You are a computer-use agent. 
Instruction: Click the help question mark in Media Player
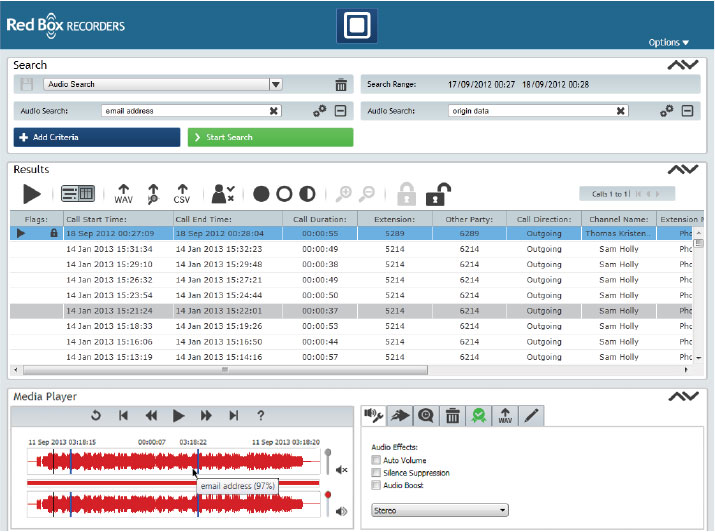(261, 415)
